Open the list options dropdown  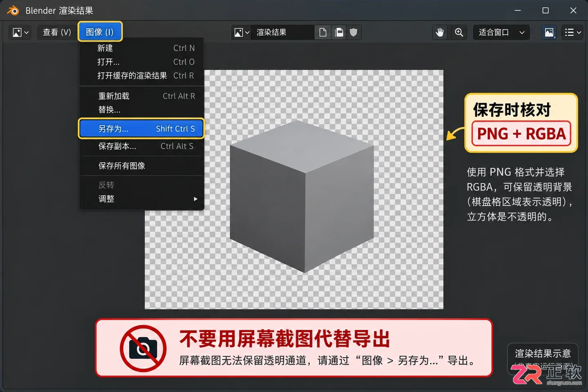tap(572, 32)
